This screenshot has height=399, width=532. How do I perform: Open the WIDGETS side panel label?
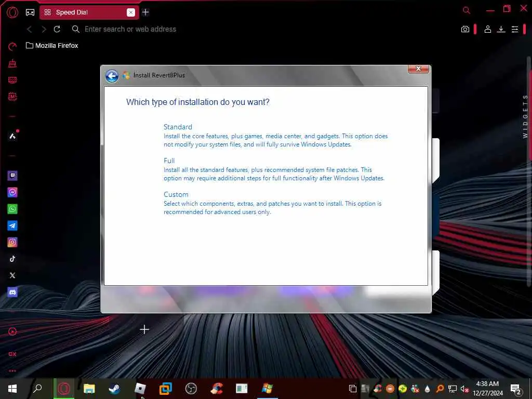tap(525, 116)
